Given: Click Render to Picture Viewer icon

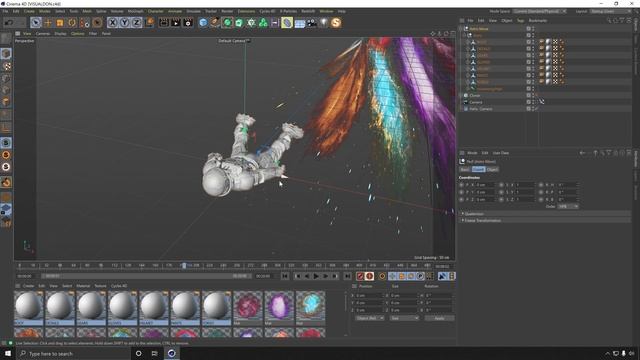Looking at the screenshot, I should tap(176, 22).
